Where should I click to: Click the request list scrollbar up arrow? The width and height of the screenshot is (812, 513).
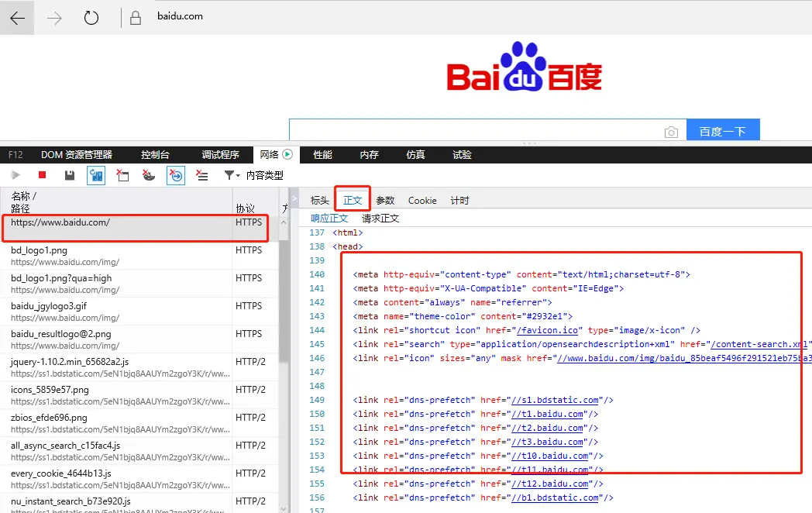click(284, 222)
